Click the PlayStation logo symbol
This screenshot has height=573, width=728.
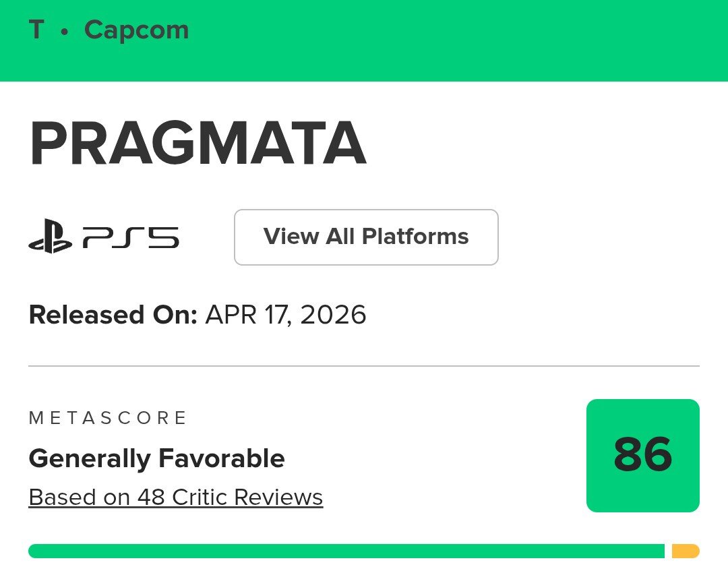50,237
